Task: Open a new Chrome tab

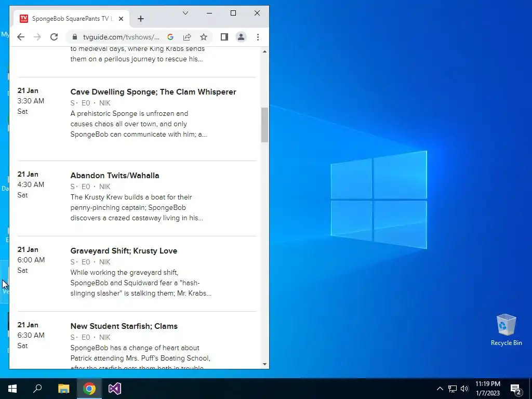Action: [x=141, y=19]
